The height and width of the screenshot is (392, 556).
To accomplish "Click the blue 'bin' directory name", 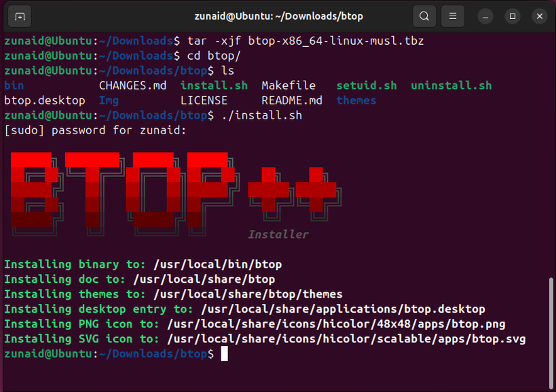I will pos(13,85).
